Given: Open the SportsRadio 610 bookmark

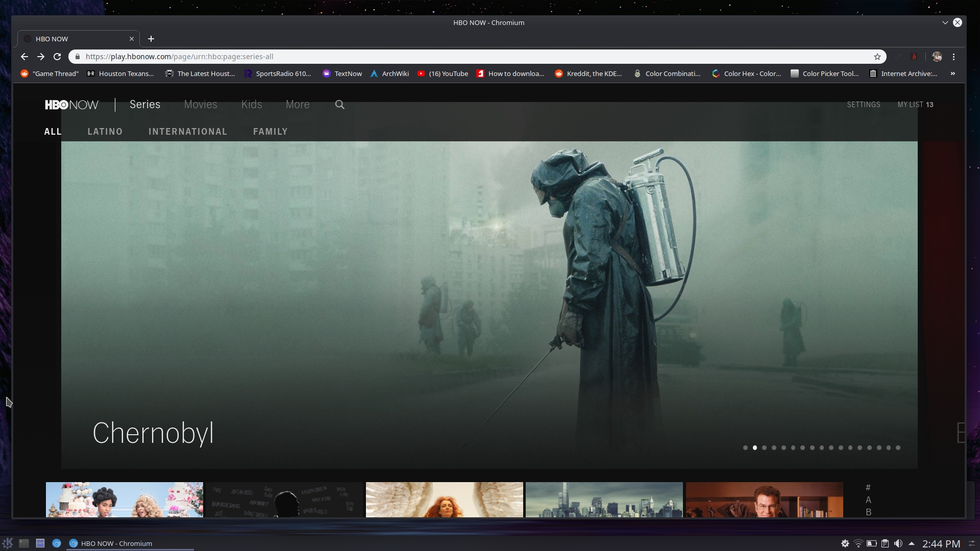Looking at the screenshot, I should click(x=278, y=73).
